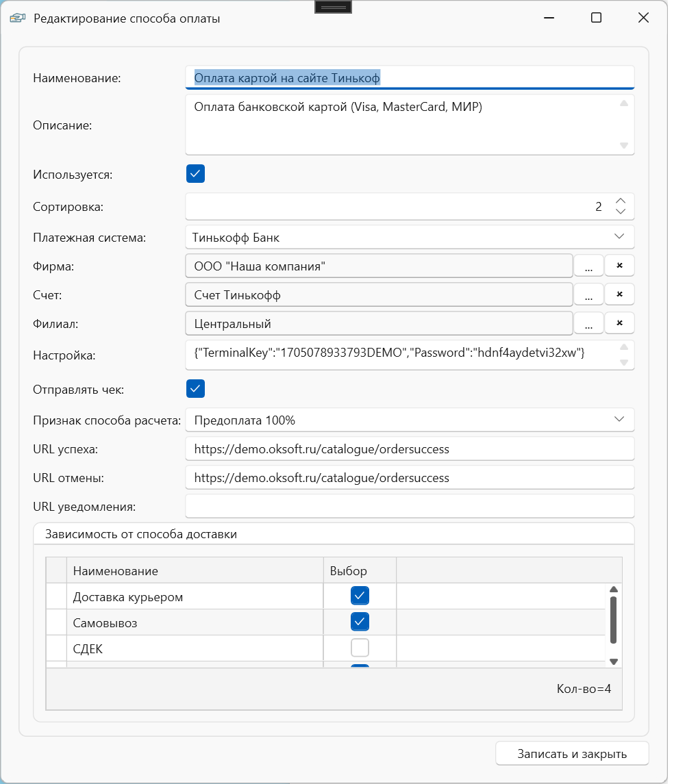This screenshot has width=685, height=784.
Task: Sort by Наименование column header
Action: coord(195,570)
